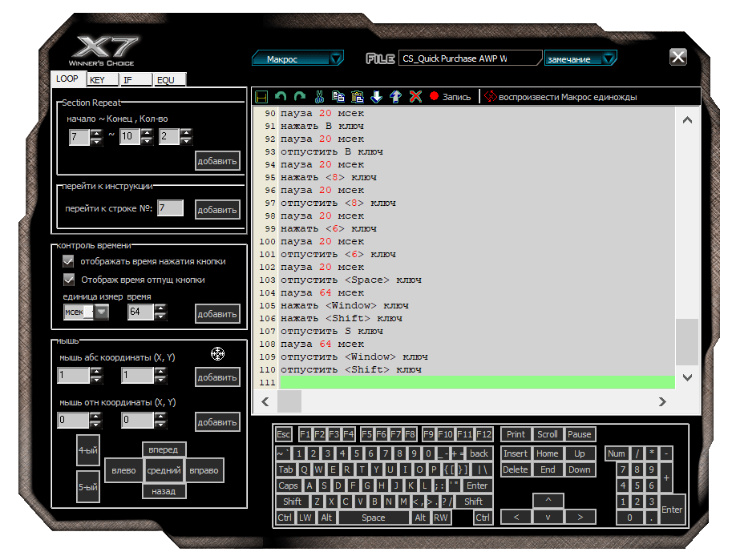
Task: Click the vertical scrollbar down arrow in macro list
Action: pyautogui.click(x=687, y=377)
